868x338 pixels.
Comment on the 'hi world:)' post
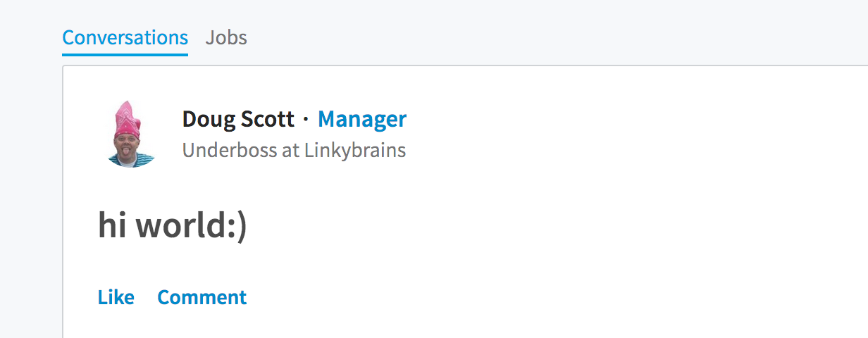point(202,297)
